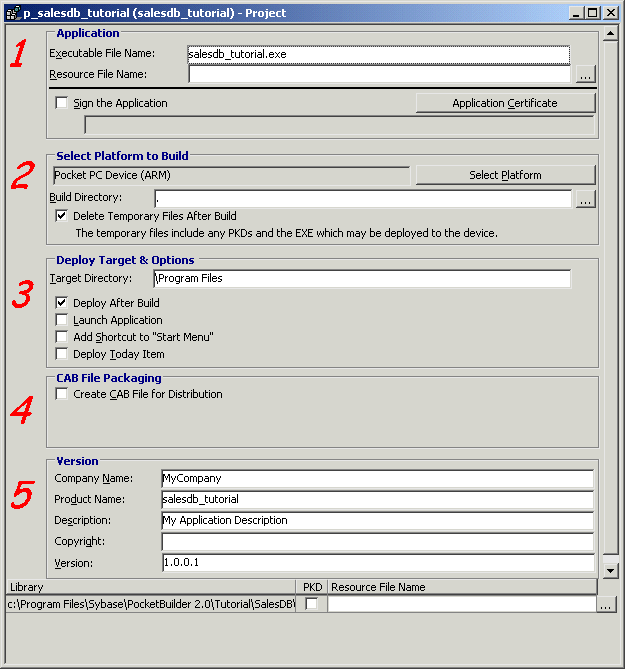Click the Select Platform button
625x669 pixels.
[x=505, y=175]
